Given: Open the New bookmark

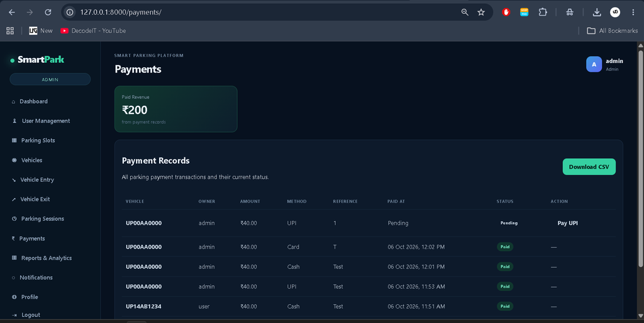Looking at the screenshot, I should pos(41,31).
